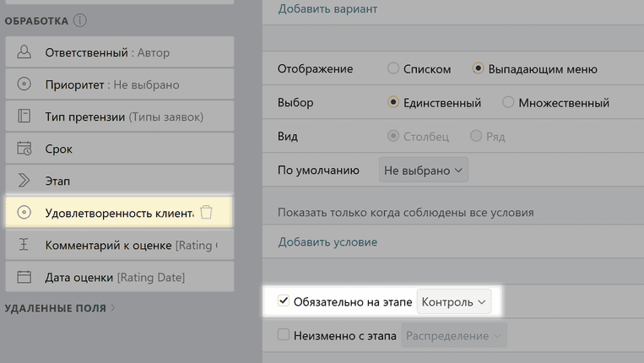Open По умолчанию Не выбрано dropdown
The height and width of the screenshot is (363, 644).
[x=423, y=170]
